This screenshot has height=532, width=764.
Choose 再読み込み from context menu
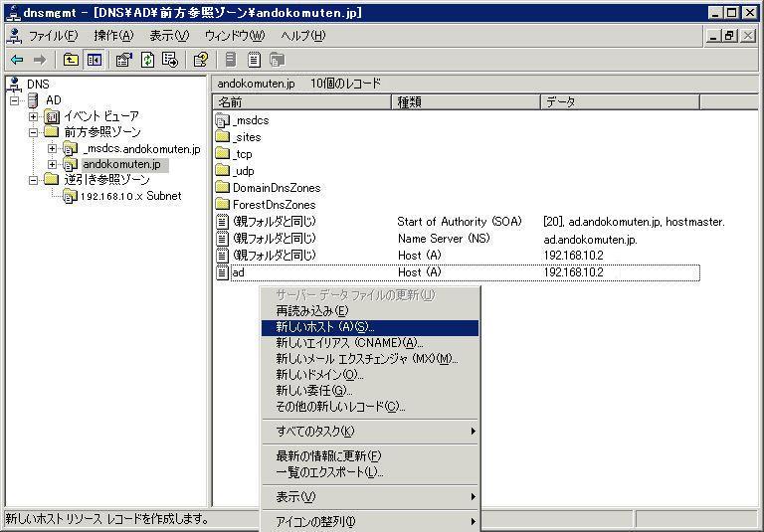click(370, 311)
